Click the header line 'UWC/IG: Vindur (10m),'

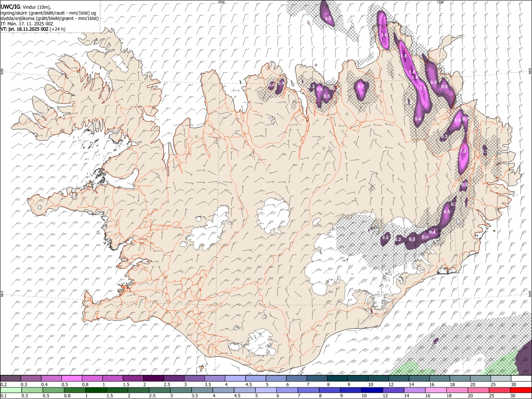pos(25,7)
